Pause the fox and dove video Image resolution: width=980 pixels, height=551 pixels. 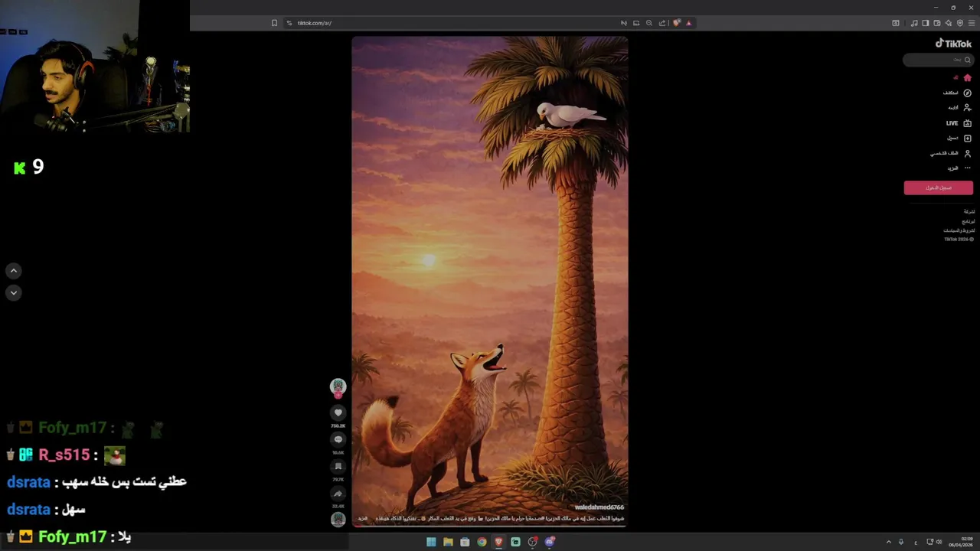pyautogui.click(x=489, y=281)
